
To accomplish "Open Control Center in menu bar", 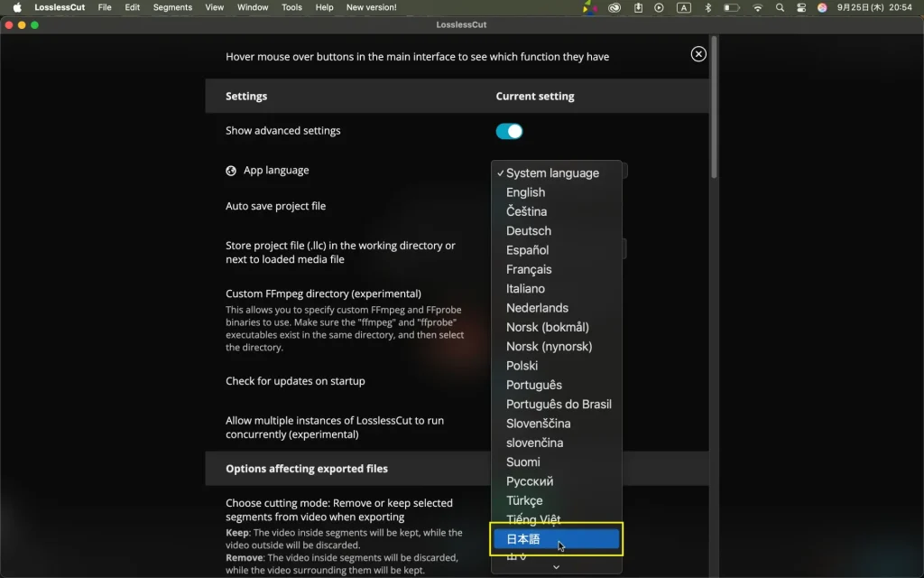I will [x=801, y=7].
